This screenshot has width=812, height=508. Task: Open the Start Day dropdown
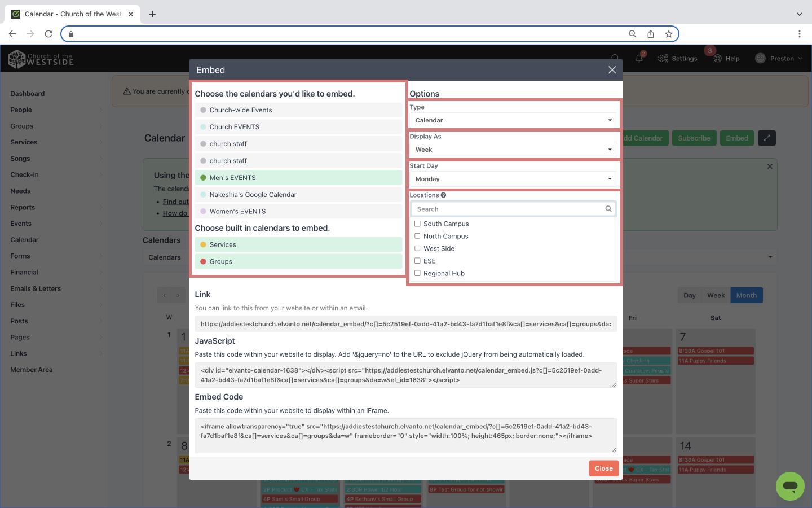coord(513,179)
